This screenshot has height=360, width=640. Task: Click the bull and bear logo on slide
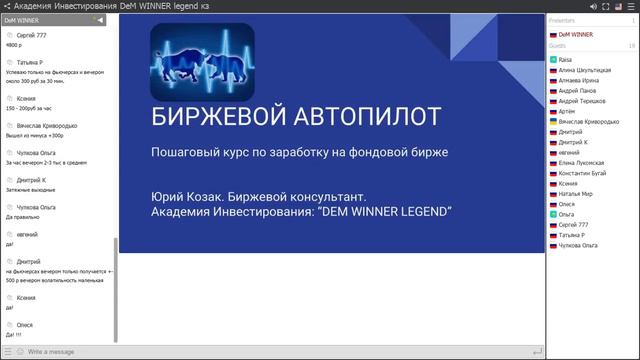pyautogui.click(x=202, y=62)
